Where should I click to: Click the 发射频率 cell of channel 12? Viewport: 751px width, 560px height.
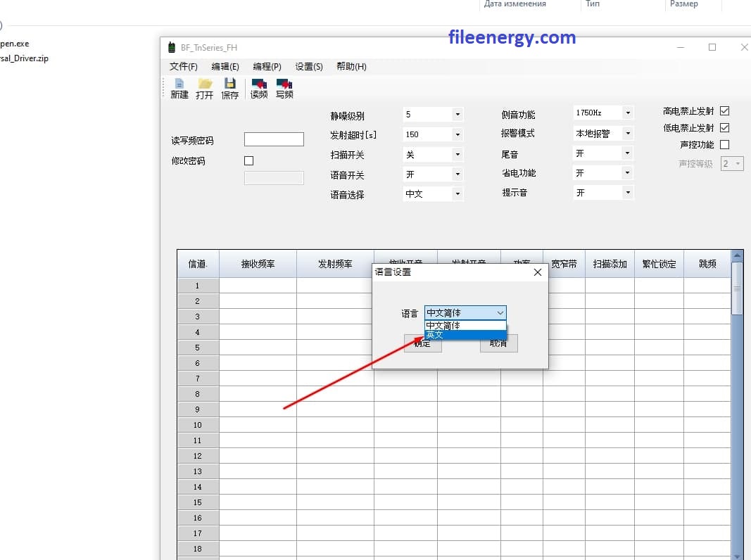coord(335,456)
